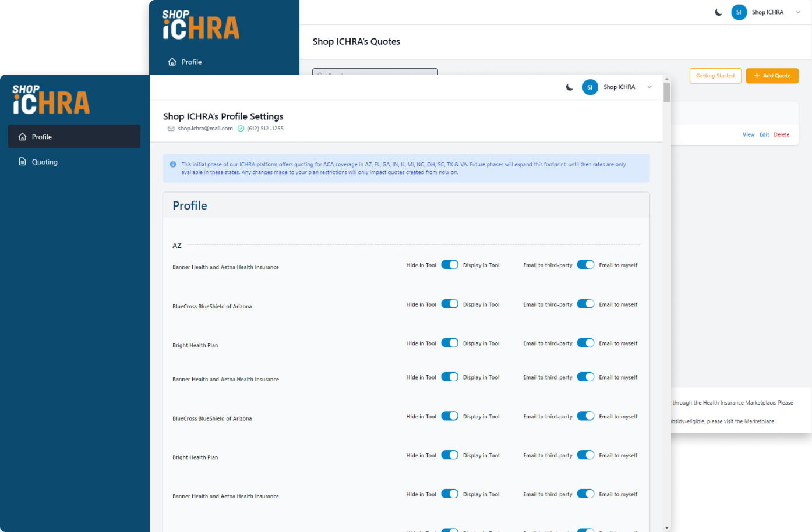Toggle moon icon in Quotes window header

point(719,12)
